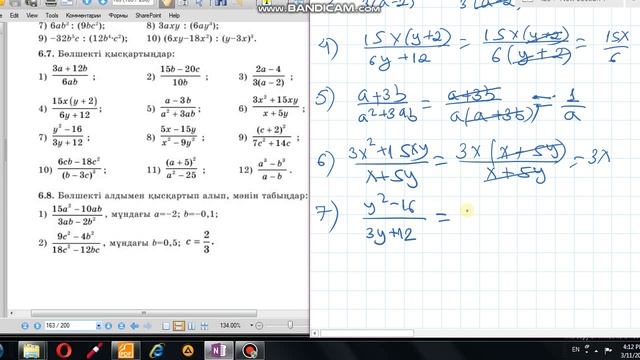Click exercise 7) fraction y²−16 over 3y+12 in PDF
This screenshot has height=360, width=640.
coord(68,136)
